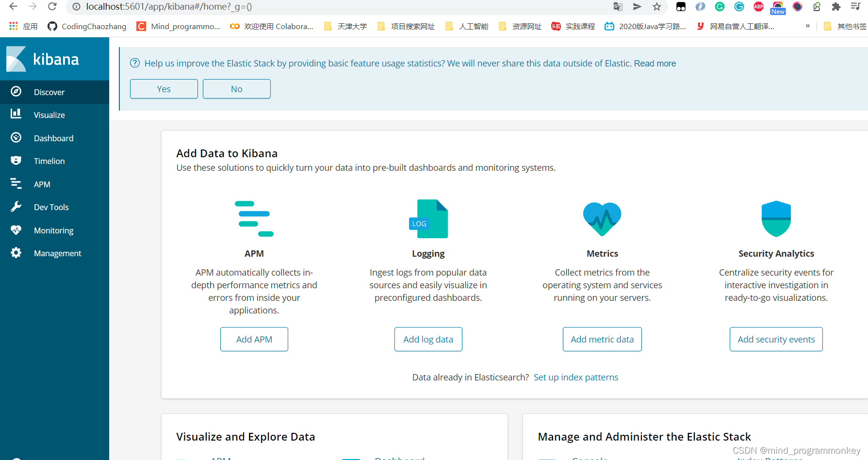This screenshot has height=460, width=868.
Task: Open Management gear icon
Action: point(16,253)
